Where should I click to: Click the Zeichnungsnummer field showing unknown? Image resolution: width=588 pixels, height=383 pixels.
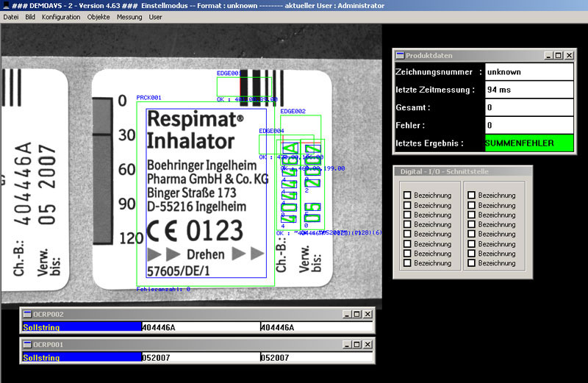point(528,72)
